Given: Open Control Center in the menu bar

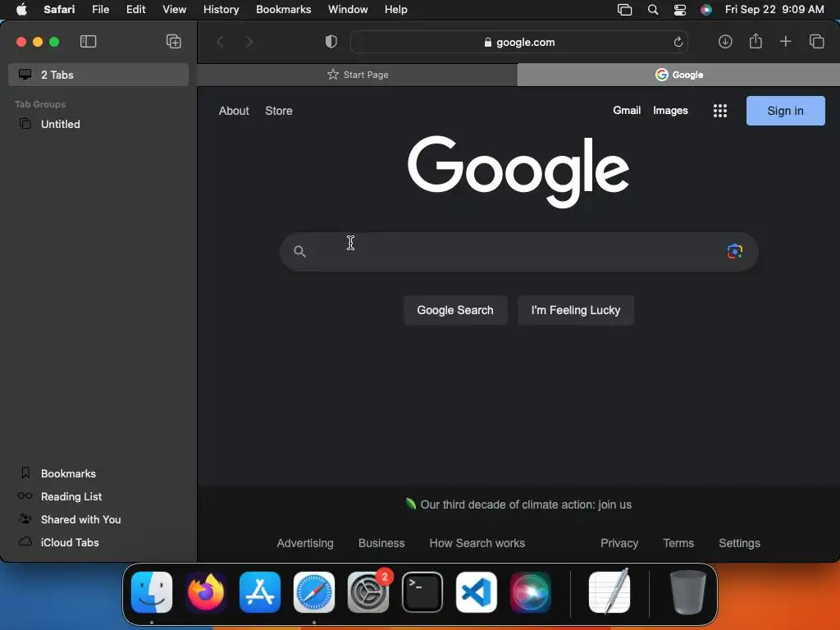Looking at the screenshot, I should [680, 10].
